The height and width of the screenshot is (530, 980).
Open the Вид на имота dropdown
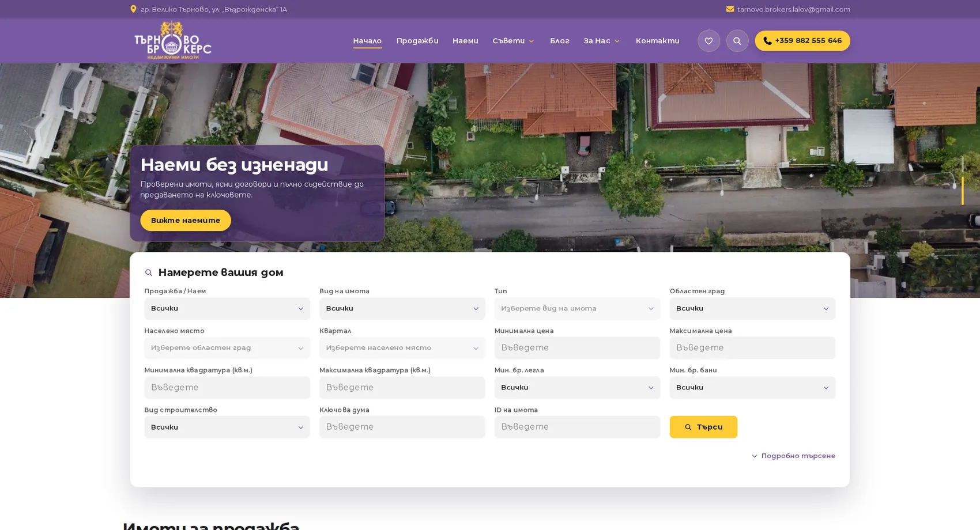point(402,309)
